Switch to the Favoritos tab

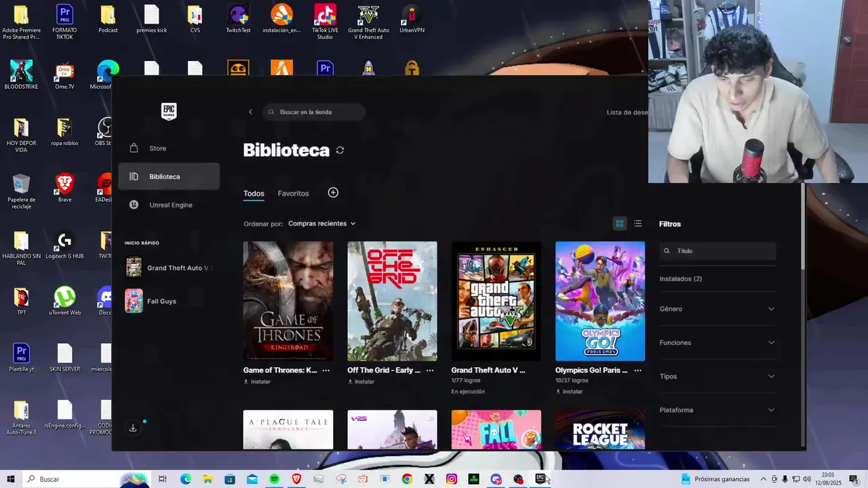tap(293, 193)
